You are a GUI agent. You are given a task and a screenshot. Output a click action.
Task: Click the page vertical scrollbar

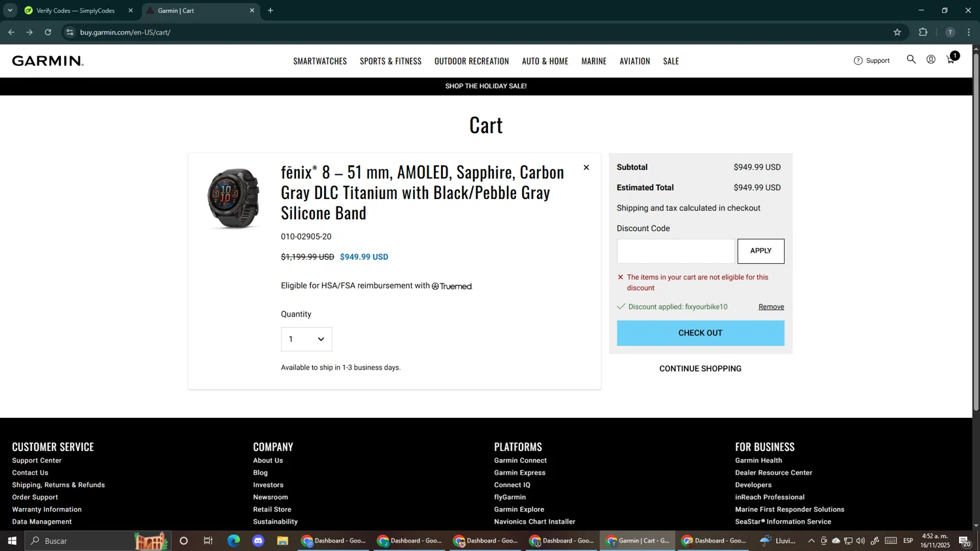tap(976, 231)
